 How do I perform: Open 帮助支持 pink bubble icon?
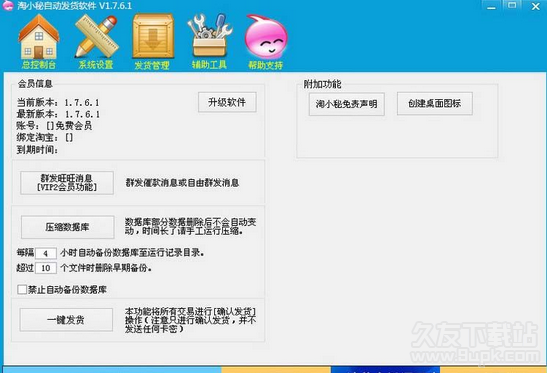click(266, 37)
